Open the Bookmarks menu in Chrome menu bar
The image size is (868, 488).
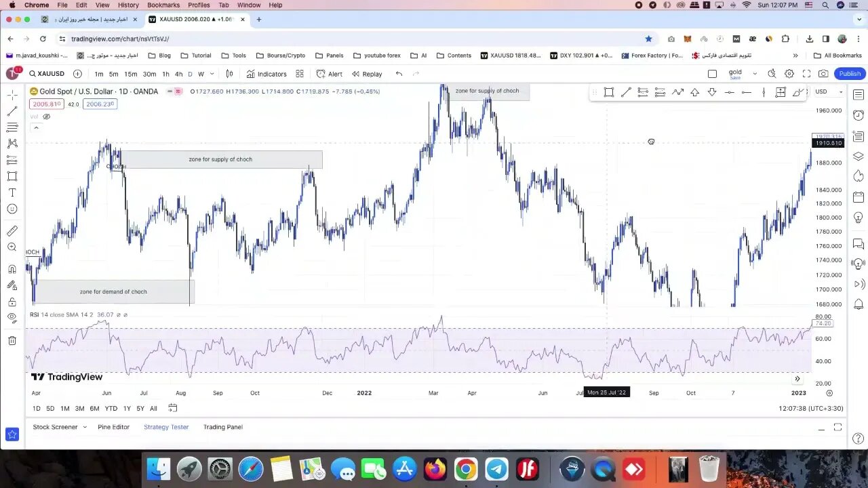(163, 5)
